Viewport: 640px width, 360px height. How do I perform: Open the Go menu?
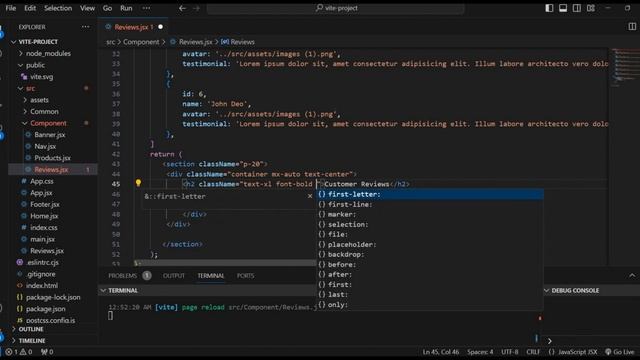point(107,8)
